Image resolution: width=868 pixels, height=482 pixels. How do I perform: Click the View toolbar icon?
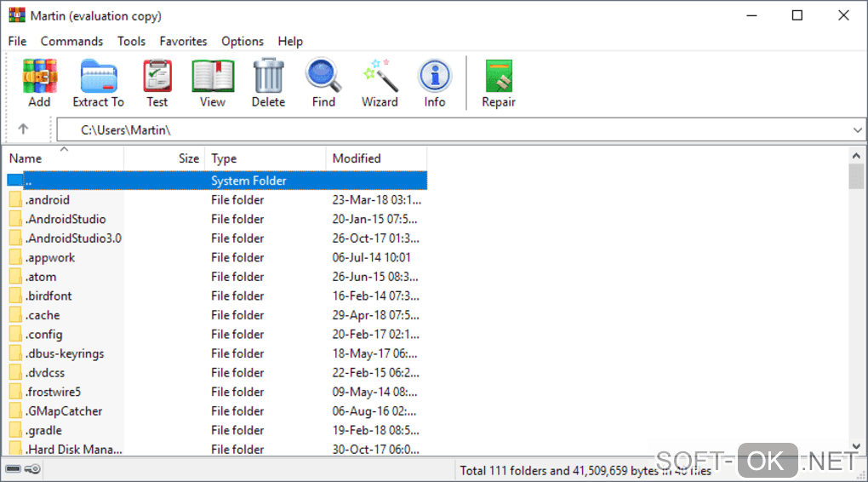click(213, 76)
